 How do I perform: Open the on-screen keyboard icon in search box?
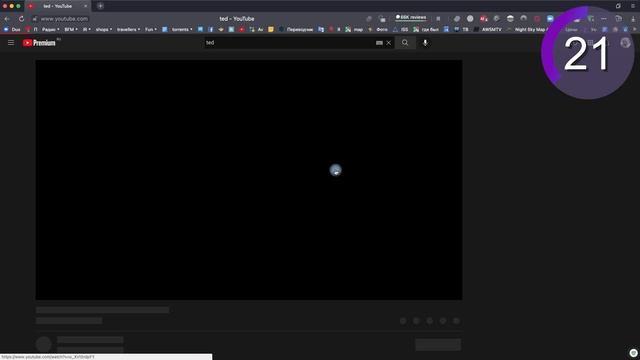(x=379, y=42)
